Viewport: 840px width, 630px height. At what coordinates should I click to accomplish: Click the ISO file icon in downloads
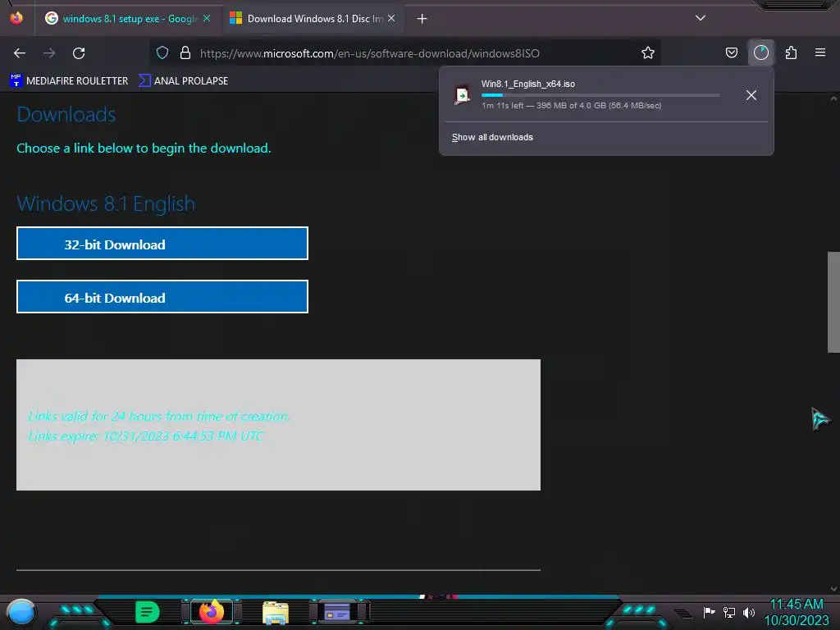461,95
